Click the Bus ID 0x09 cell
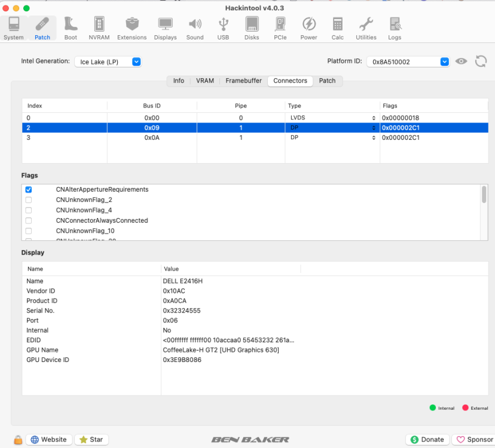 (152, 128)
